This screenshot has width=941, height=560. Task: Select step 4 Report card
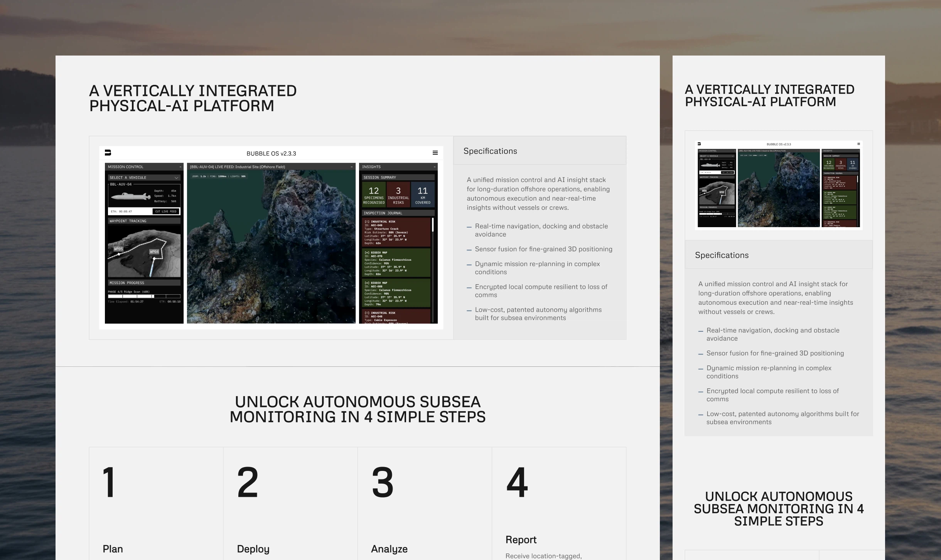[x=559, y=503]
